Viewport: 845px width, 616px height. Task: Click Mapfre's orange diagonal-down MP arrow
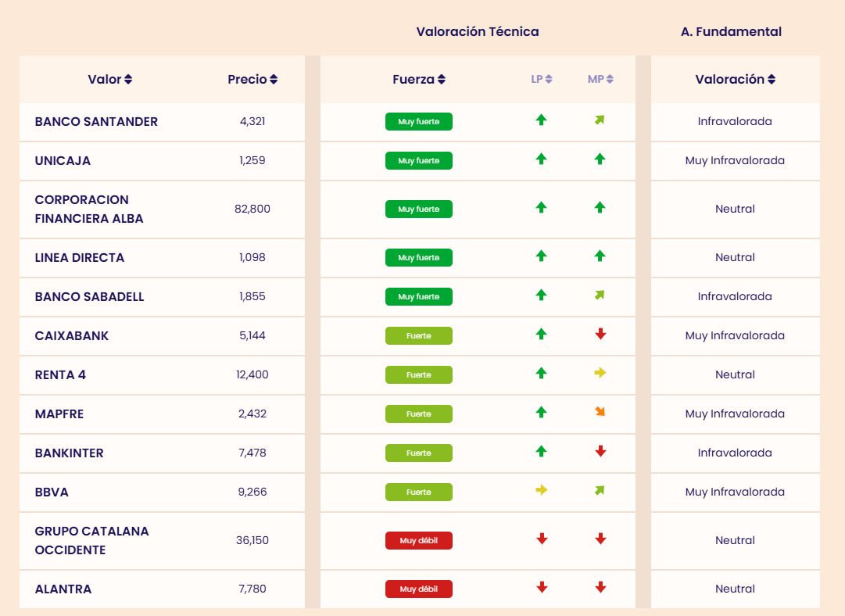pyautogui.click(x=600, y=412)
